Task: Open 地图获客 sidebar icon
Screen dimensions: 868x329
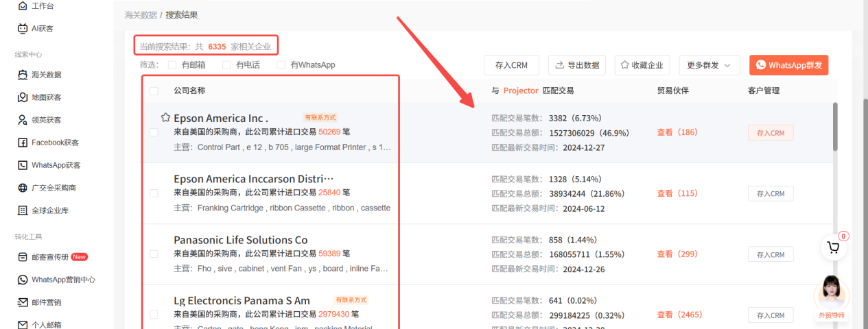Action: tap(23, 97)
